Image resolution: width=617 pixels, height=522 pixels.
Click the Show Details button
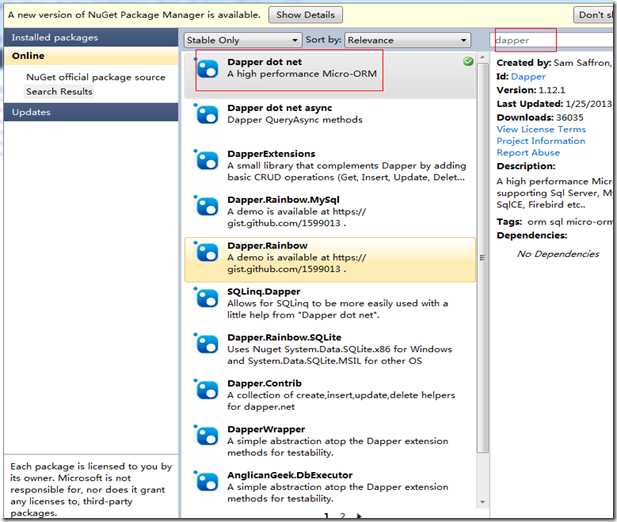pyautogui.click(x=305, y=15)
